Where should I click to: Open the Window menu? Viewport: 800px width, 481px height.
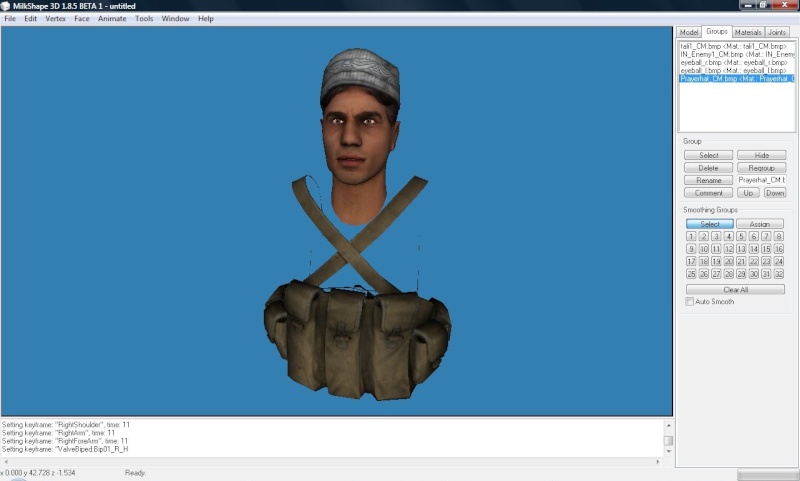(175, 18)
